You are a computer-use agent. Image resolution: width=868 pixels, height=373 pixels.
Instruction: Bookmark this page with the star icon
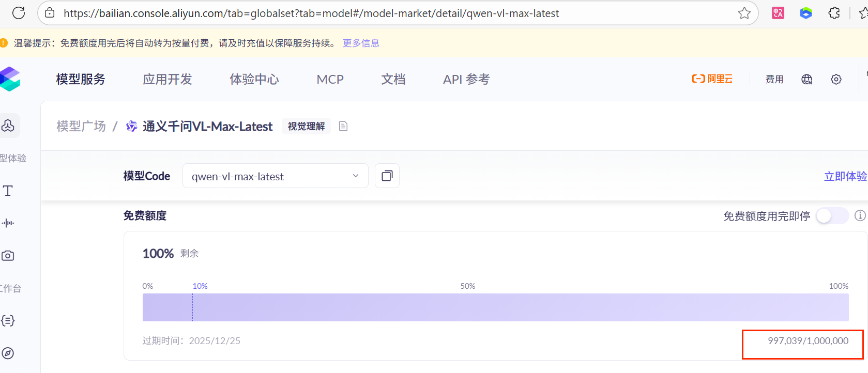(744, 13)
